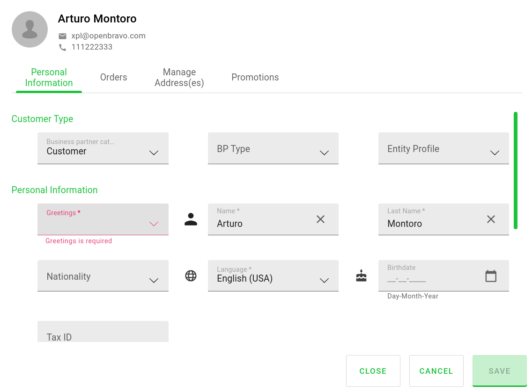Screen dimensions: 532x392
Task: Clear the Name field with X icon
Action: 320,219
